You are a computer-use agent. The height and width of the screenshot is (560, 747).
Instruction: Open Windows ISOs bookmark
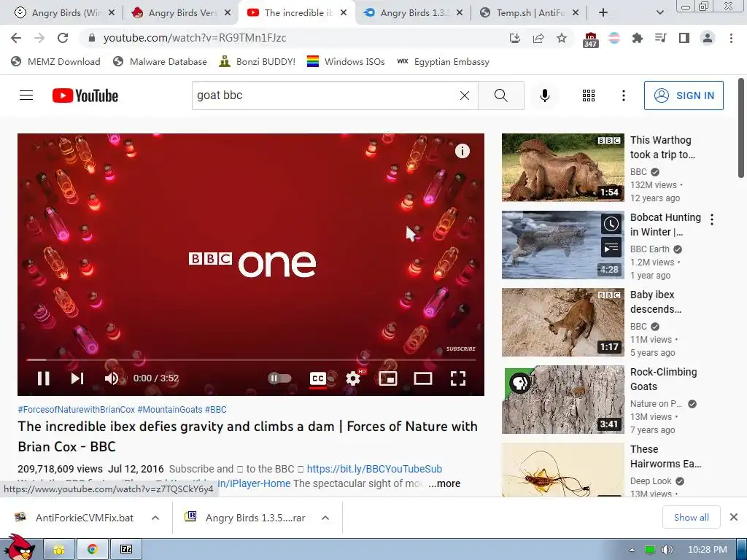(346, 62)
